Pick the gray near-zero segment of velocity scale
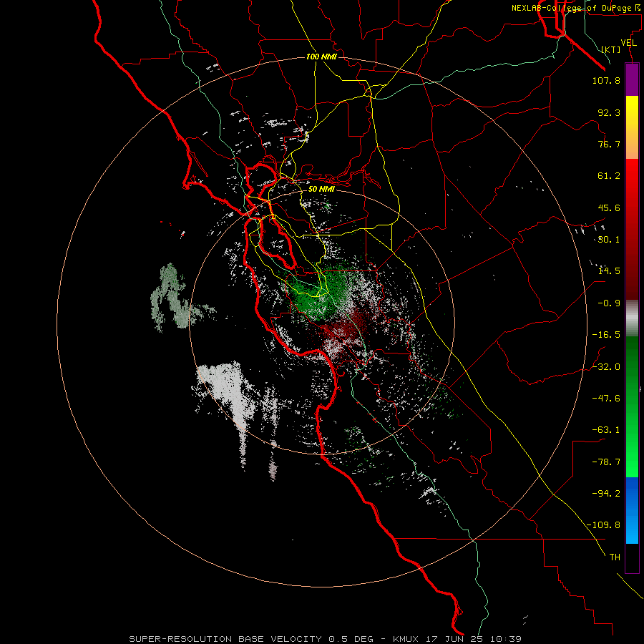This screenshot has height=644, width=644. click(632, 318)
